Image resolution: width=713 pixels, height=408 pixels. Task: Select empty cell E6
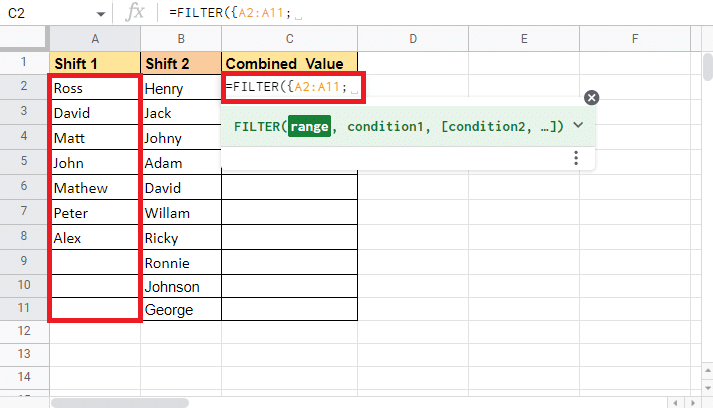tap(524, 187)
